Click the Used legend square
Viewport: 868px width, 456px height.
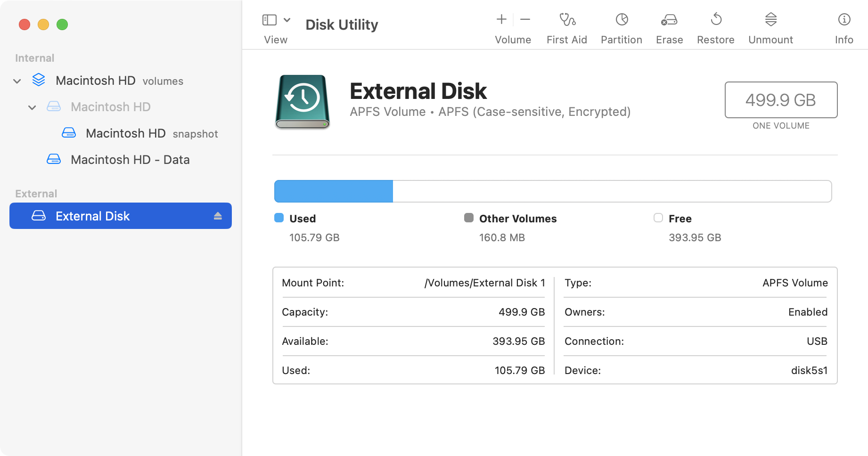point(279,218)
